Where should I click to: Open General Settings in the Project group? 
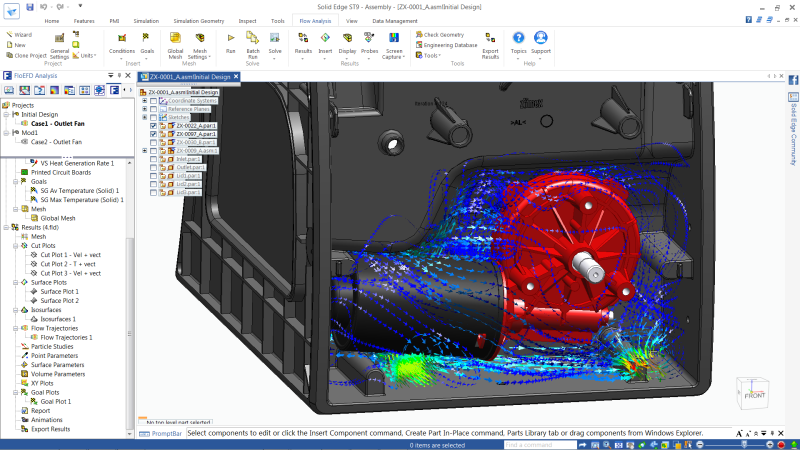pyautogui.click(x=59, y=46)
